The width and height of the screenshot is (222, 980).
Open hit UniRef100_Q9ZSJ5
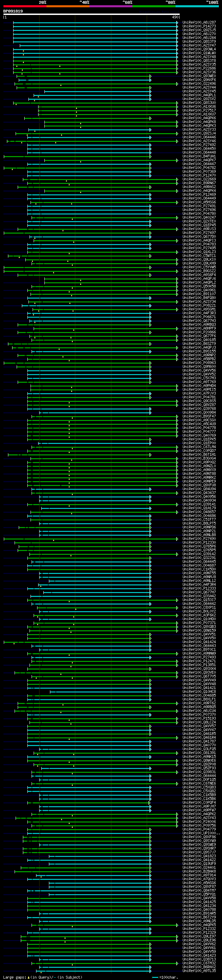[x=199, y=30]
